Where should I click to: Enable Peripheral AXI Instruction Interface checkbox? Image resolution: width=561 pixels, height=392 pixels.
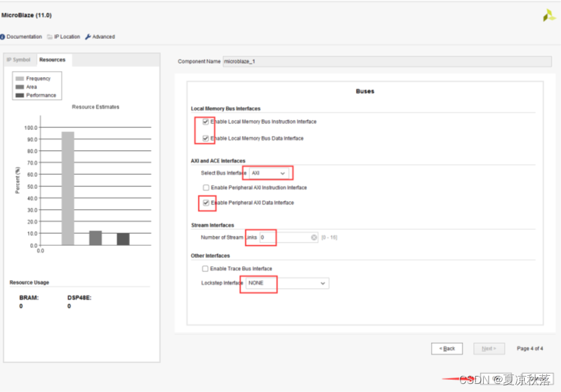206,188
